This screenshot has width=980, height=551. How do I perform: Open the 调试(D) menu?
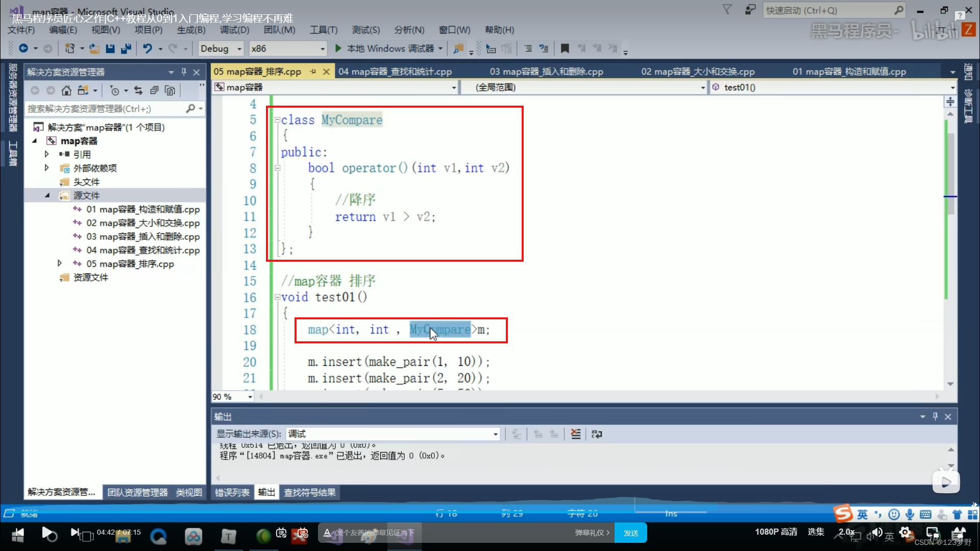(234, 30)
